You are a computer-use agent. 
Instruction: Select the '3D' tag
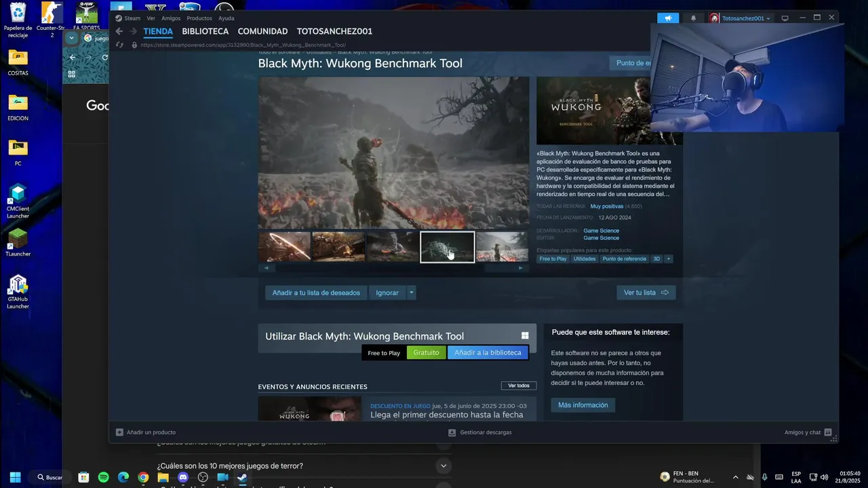click(x=656, y=259)
